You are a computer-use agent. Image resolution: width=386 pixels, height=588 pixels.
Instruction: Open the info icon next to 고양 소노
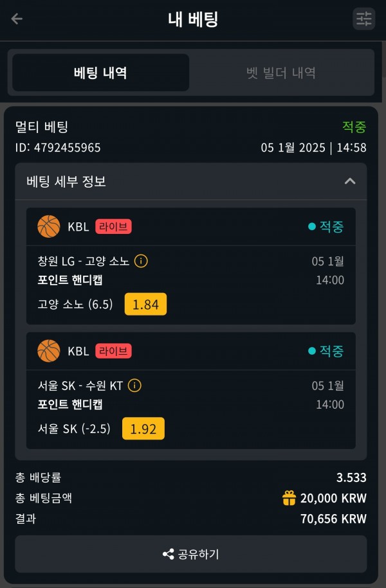point(141,261)
